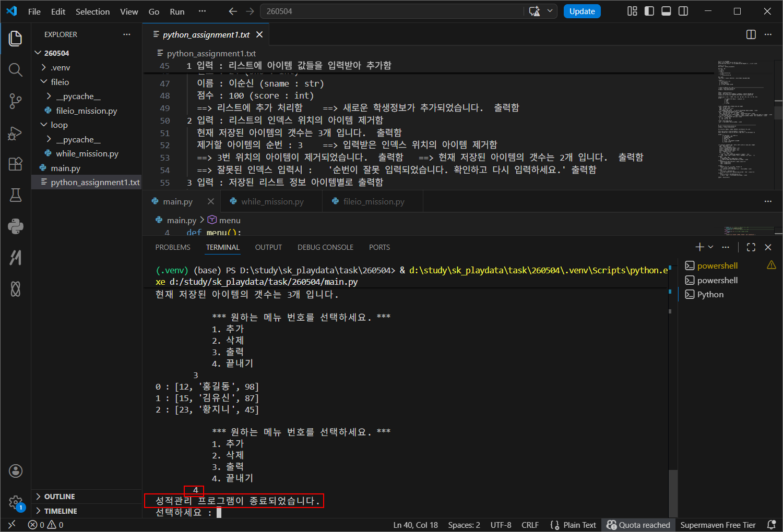Open the Search view in activity bar

[x=16, y=70]
